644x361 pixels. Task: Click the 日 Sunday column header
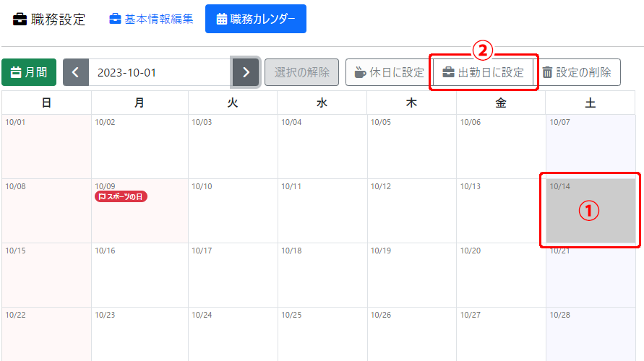[46, 103]
